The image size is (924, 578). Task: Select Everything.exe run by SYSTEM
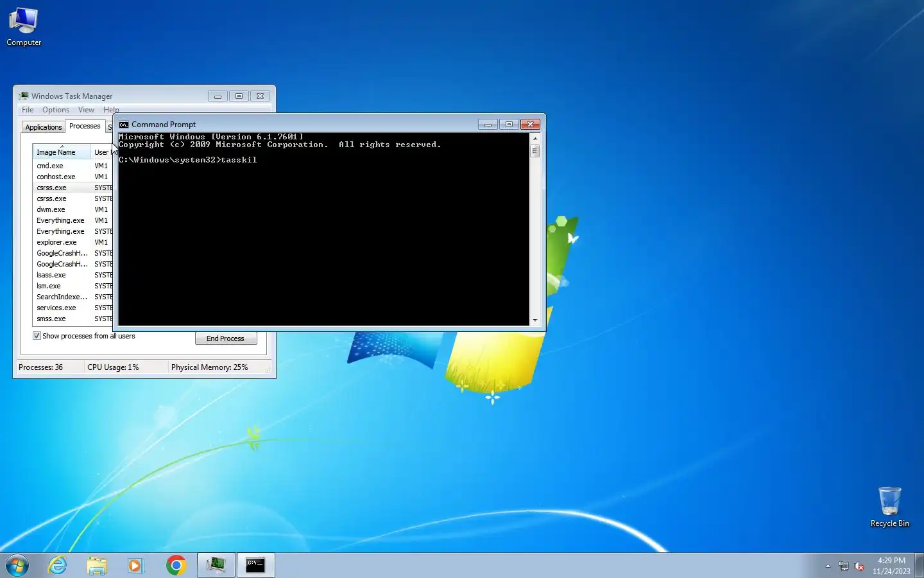pyautogui.click(x=73, y=231)
